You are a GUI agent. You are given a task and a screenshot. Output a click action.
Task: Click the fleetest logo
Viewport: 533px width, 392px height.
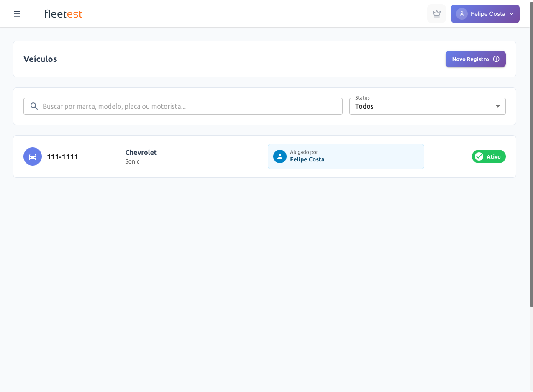(x=63, y=14)
